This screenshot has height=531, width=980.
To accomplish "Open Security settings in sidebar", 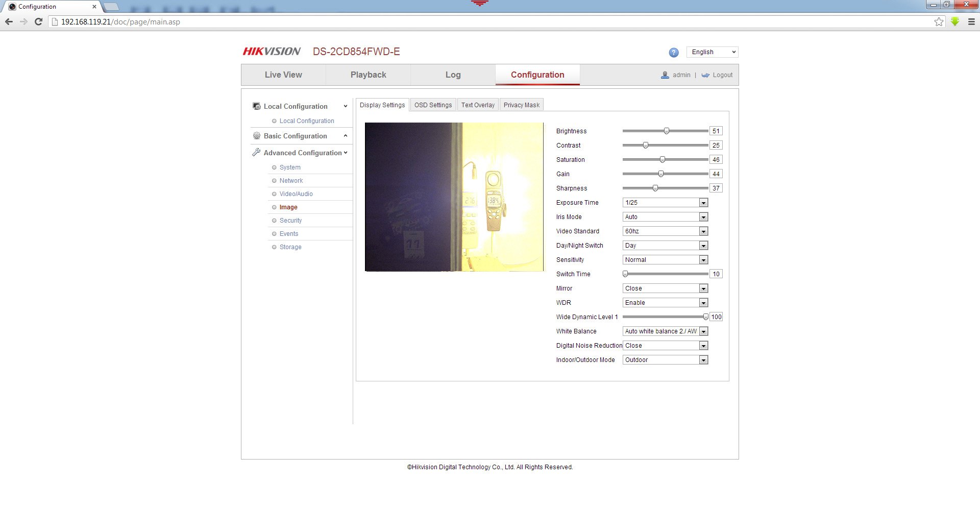I will pyautogui.click(x=290, y=221).
